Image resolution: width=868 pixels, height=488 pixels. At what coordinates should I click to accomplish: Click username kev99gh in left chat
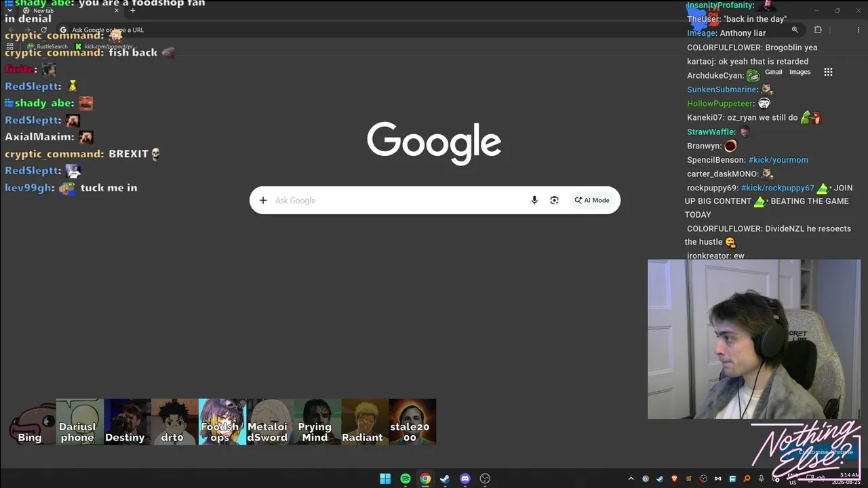tap(29, 188)
